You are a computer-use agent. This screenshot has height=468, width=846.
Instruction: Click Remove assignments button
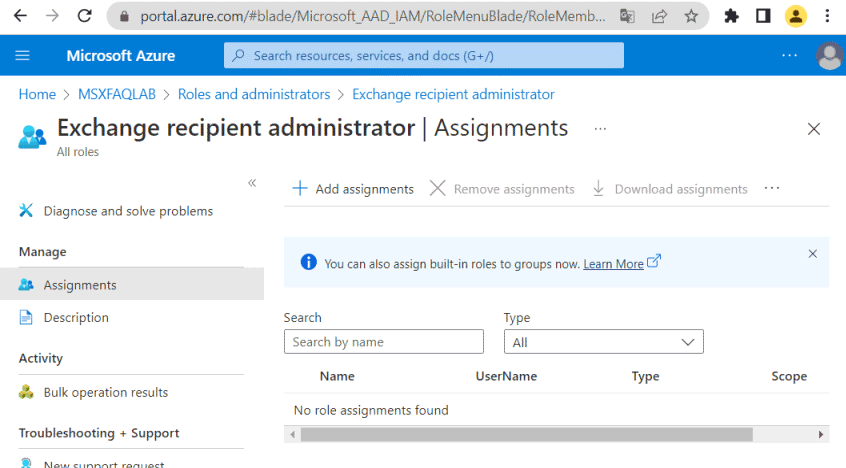point(502,189)
